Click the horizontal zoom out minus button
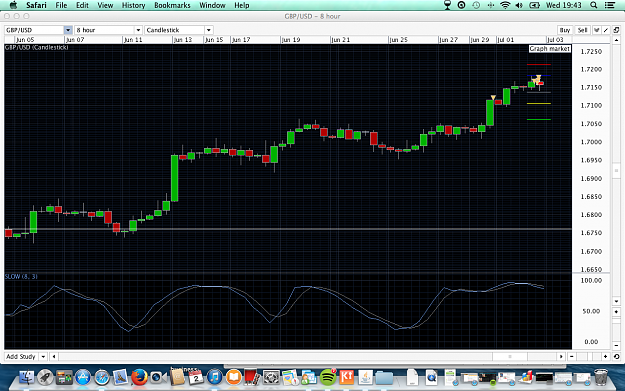This screenshot has height=391, width=625. (x=572, y=356)
